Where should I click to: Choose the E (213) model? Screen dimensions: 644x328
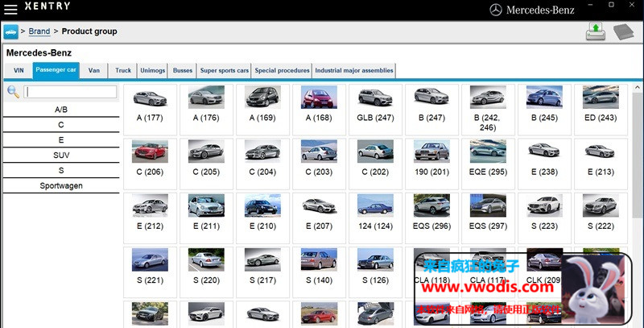601,164
